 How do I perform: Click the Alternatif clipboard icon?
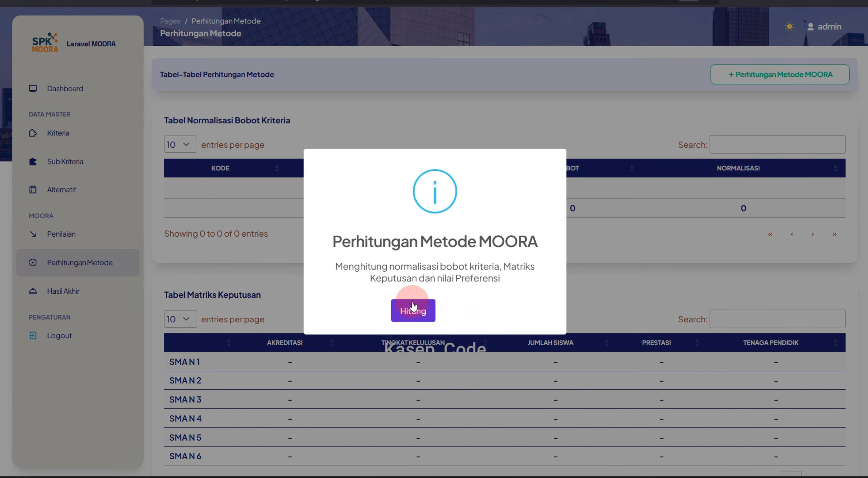tap(33, 189)
